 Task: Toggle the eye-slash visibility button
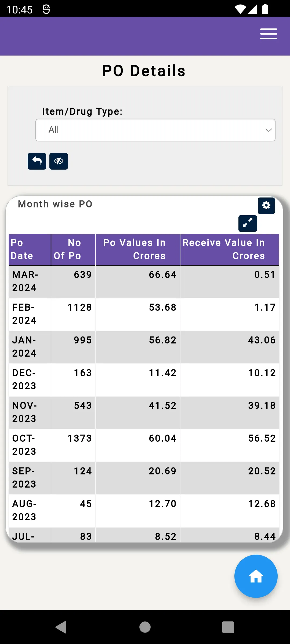tap(59, 161)
